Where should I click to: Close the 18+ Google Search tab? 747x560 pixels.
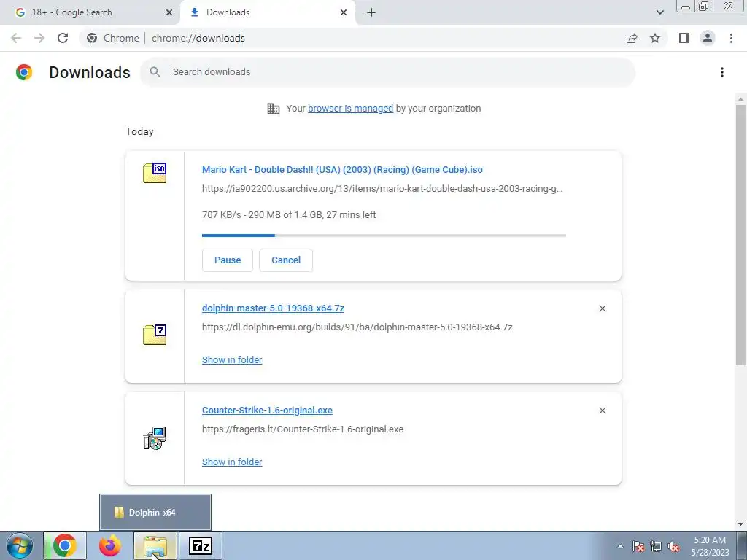pos(169,12)
